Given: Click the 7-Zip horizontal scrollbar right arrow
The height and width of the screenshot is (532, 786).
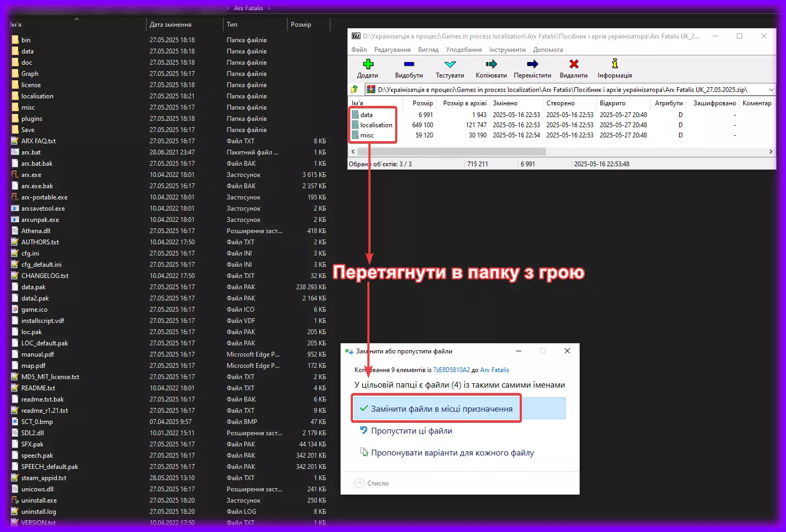Looking at the screenshot, I should (770, 152).
